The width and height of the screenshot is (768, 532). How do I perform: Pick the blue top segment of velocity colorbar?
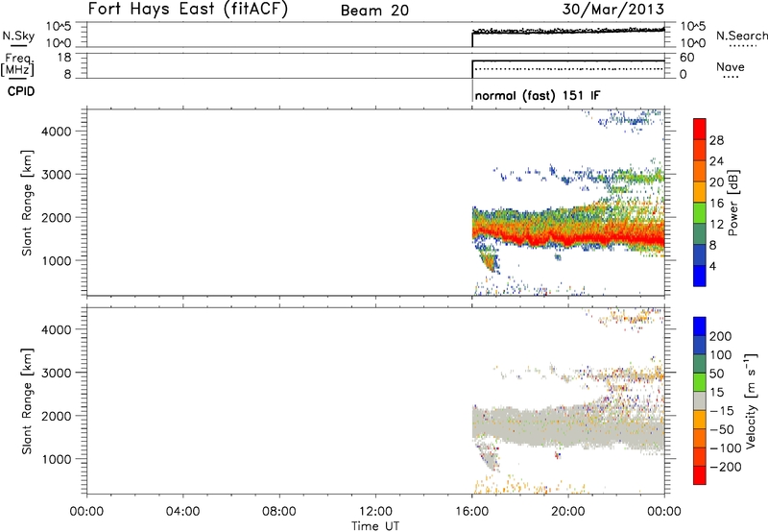coord(700,326)
